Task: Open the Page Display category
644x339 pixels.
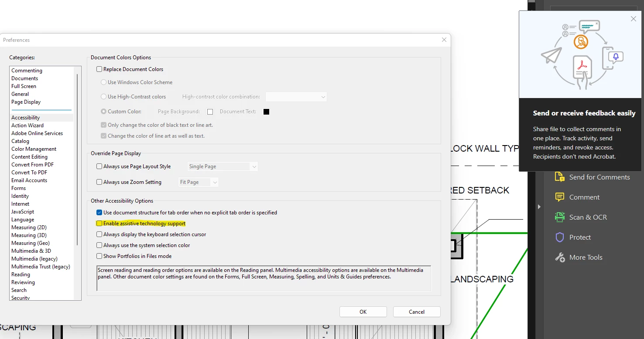Action: click(x=26, y=102)
